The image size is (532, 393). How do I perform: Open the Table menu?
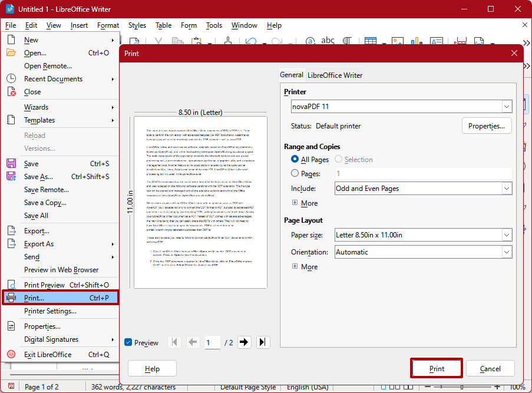pos(163,25)
